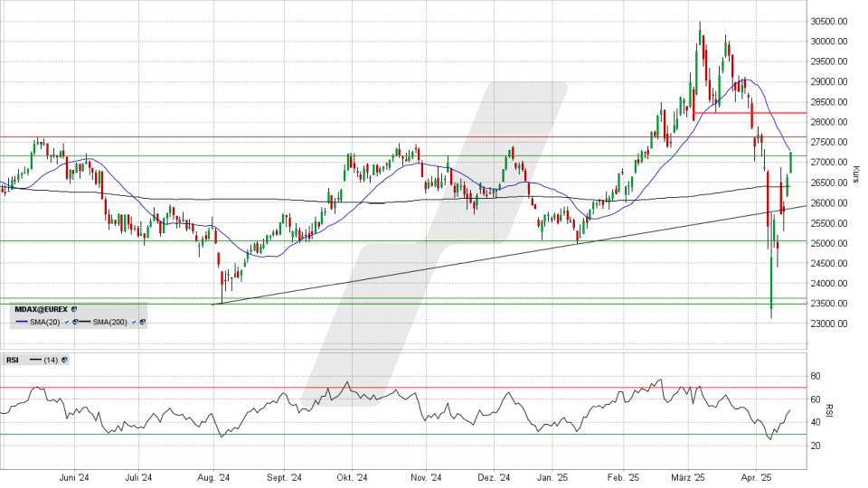The image size is (868, 488).
Task: Click the Sept. '24 date label
Action: click(x=285, y=477)
